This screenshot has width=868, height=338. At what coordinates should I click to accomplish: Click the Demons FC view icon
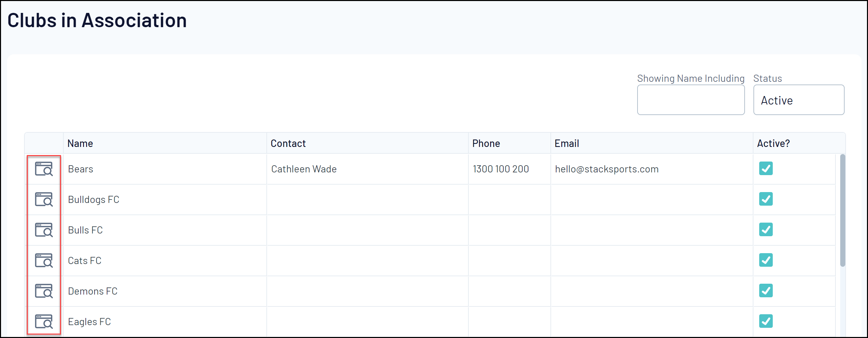[x=44, y=291]
